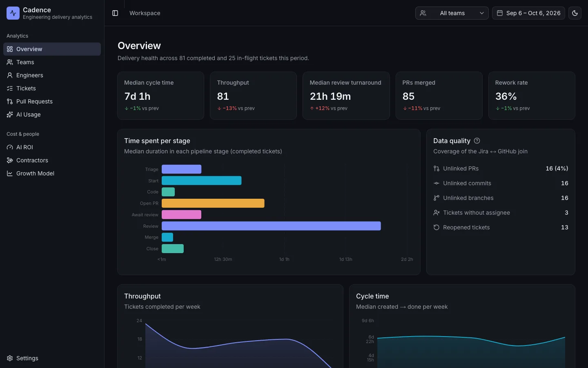The height and width of the screenshot is (368, 588).
Task: Select the Throughput 81 card
Action: 253,96
